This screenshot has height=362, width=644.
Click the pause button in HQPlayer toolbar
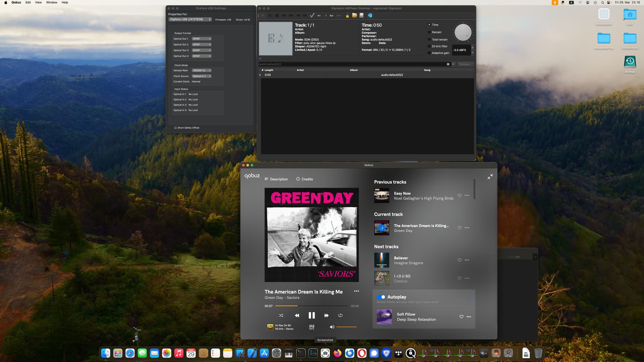[270, 15]
